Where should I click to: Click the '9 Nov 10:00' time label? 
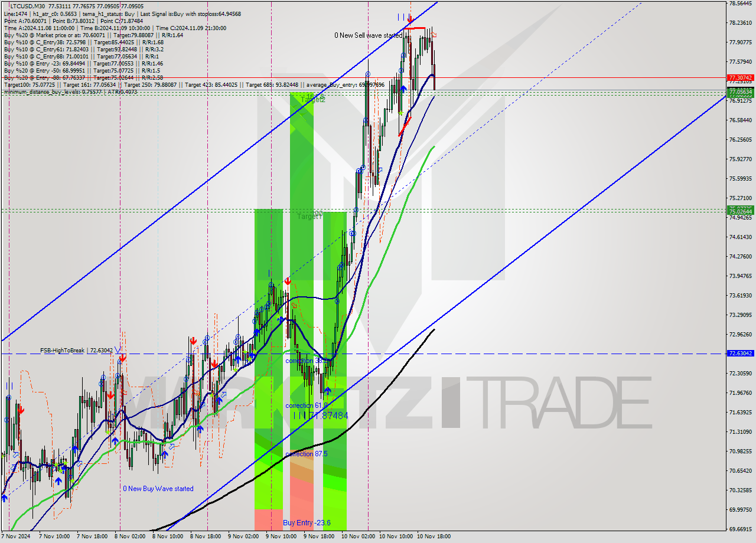(281, 537)
